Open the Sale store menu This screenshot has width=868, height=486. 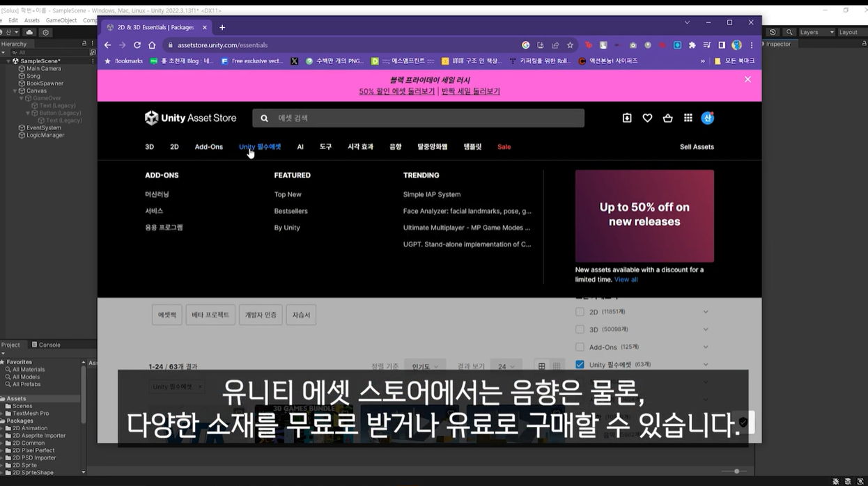504,147
